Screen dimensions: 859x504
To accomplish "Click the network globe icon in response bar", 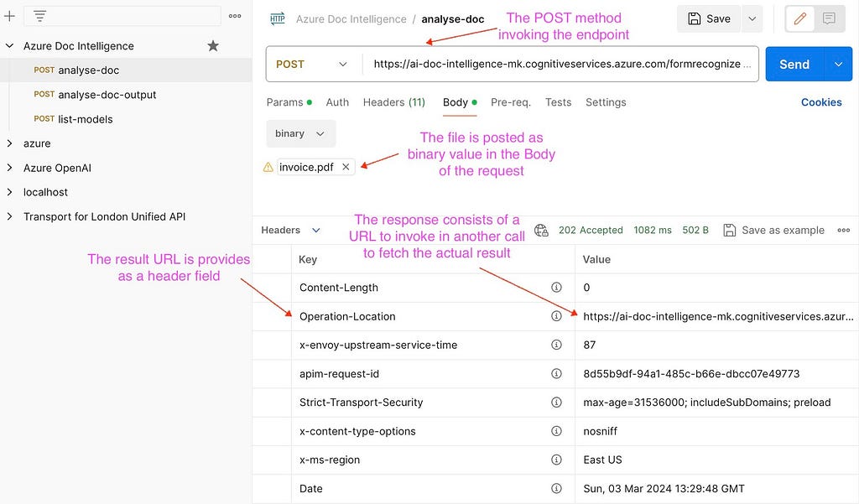I will 541,230.
